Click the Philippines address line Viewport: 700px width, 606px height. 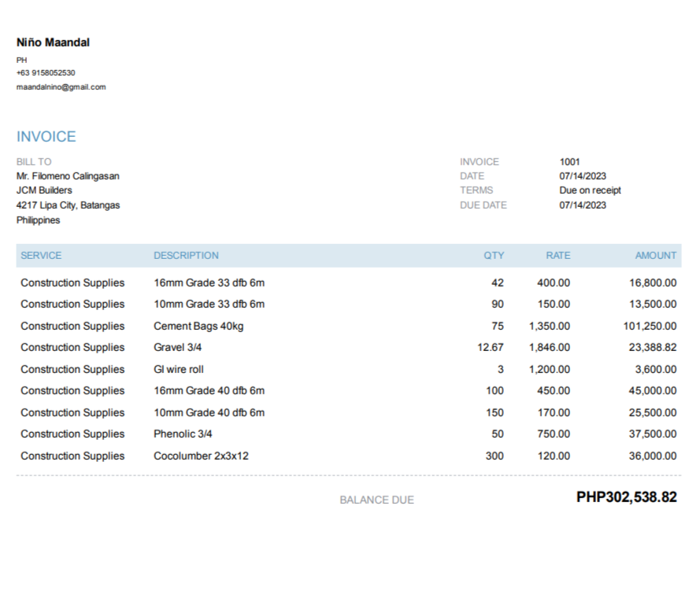pyautogui.click(x=38, y=220)
